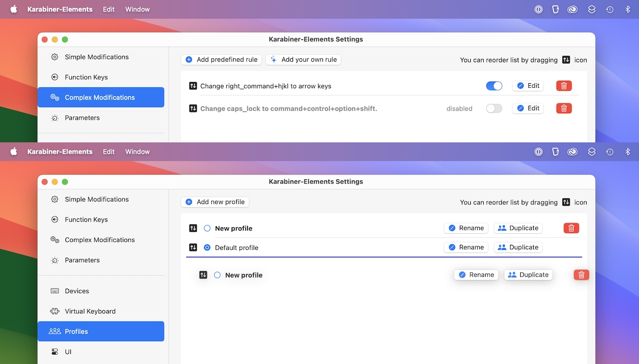Viewport: 639px width, 364px height.
Task: Duplicate the New profile above Default profile
Action: click(518, 228)
